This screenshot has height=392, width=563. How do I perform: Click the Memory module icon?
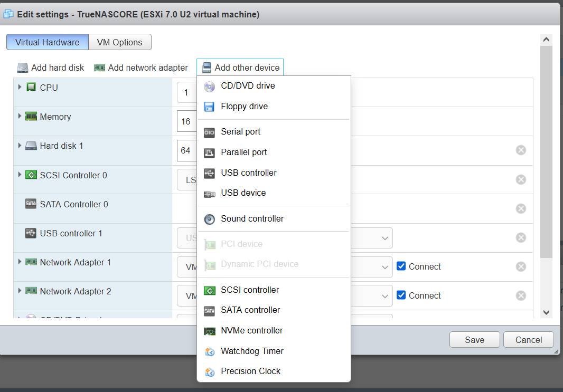coord(31,116)
